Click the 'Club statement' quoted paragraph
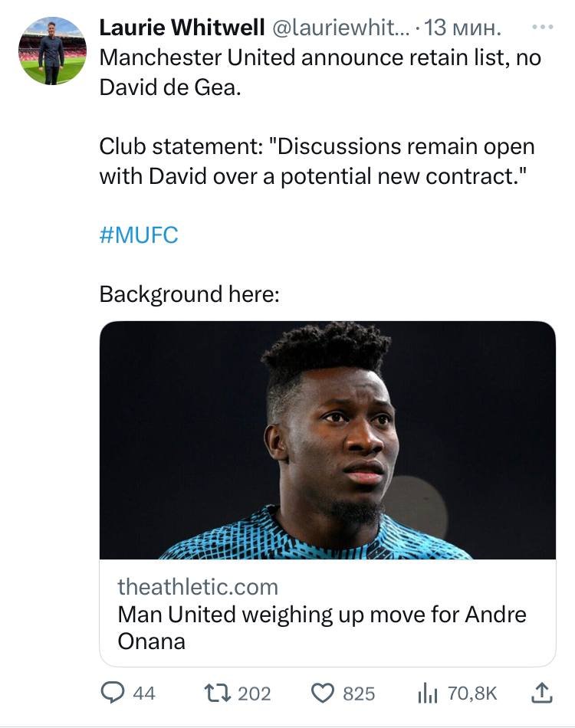Image resolution: width=575 pixels, height=728 pixels. (x=317, y=160)
